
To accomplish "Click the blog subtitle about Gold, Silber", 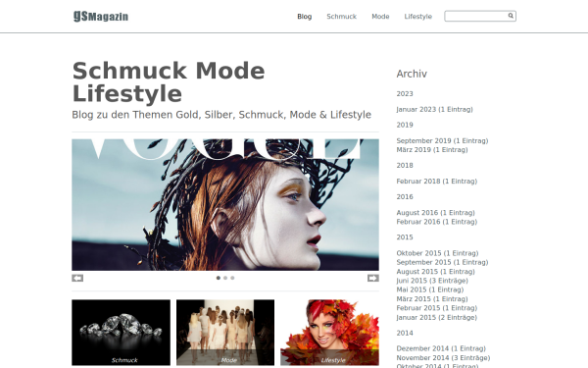I will point(221,115).
